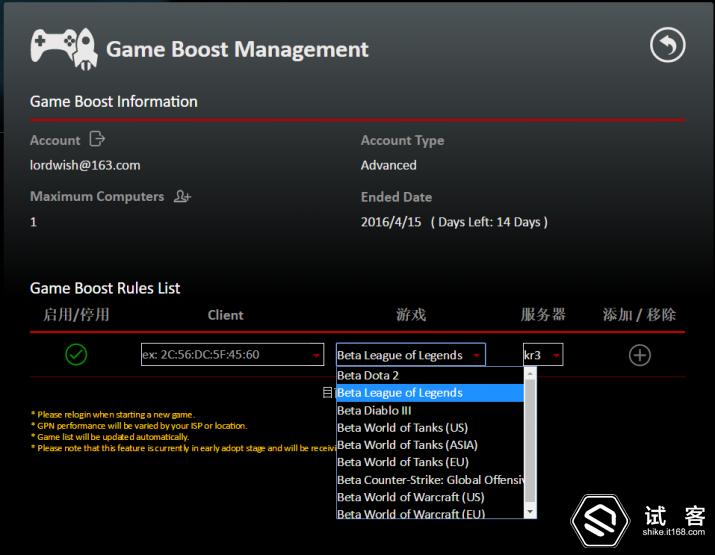Image resolution: width=715 pixels, height=555 pixels.
Task: Click the plus icon to add rule
Action: tap(639, 355)
